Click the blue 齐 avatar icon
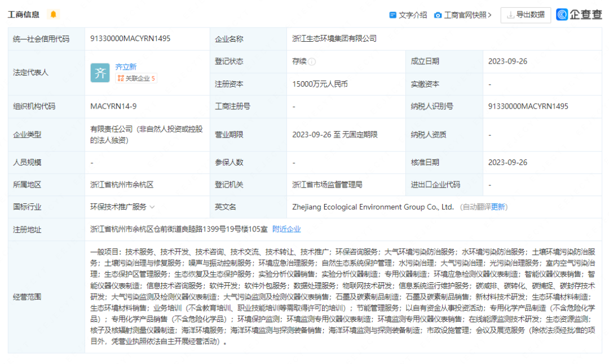This screenshot has width=609, height=364. click(100, 73)
